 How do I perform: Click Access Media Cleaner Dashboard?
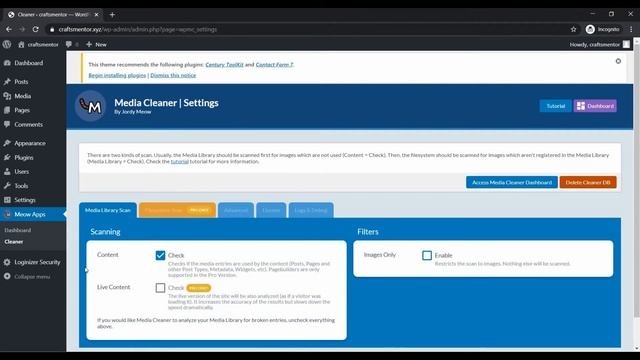tap(512, 182)
